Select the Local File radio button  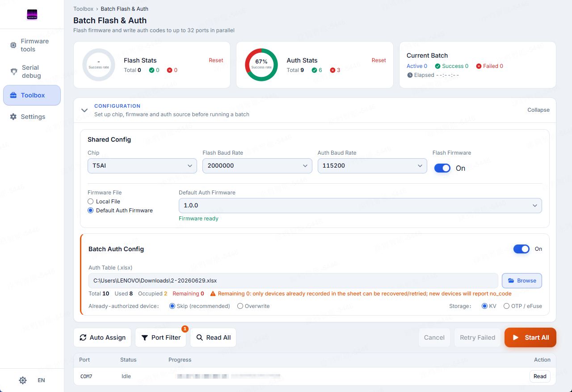pyautogui.click(x=90, y=202)
